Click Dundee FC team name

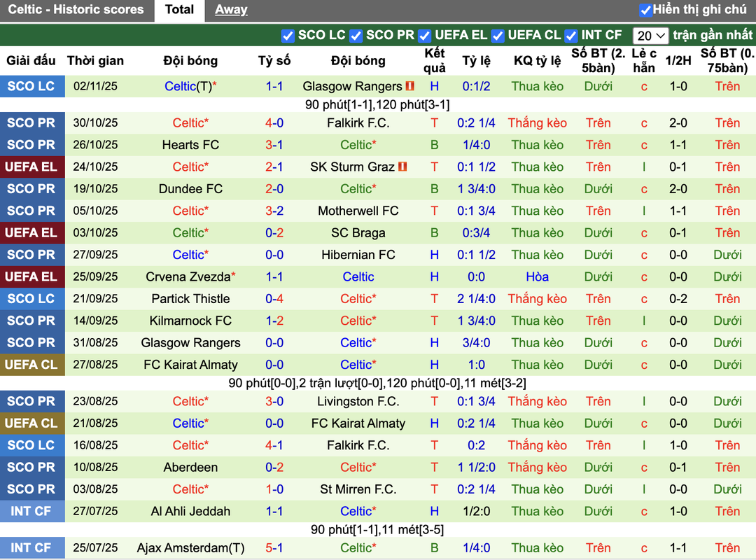[190, 188]
